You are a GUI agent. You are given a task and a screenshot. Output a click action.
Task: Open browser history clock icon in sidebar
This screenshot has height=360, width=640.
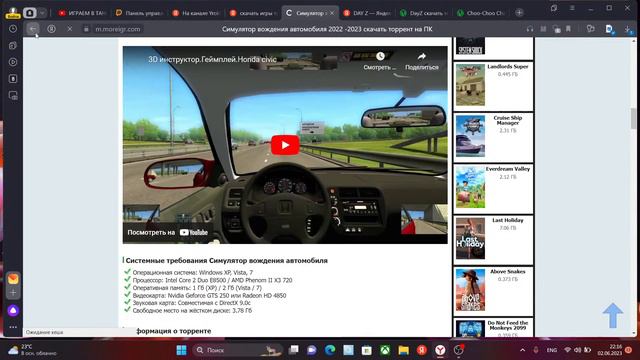pos(13,29)
